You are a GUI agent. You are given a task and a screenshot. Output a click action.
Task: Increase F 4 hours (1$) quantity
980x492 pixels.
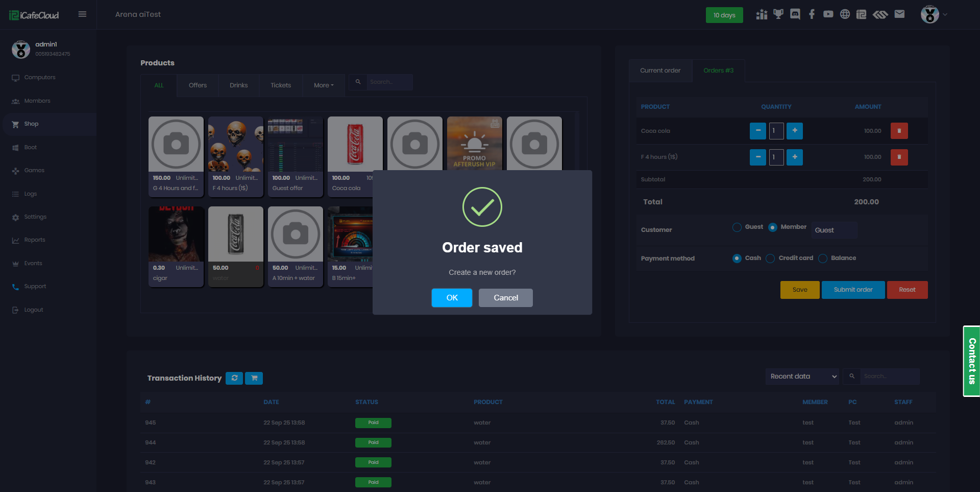(x=795, y=157)
